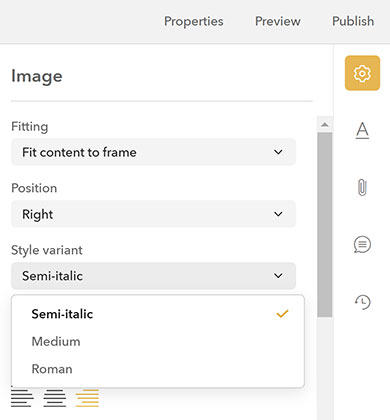Choose Medium style variant
Viewport: 390px width, 420px height.
[158, 341]
